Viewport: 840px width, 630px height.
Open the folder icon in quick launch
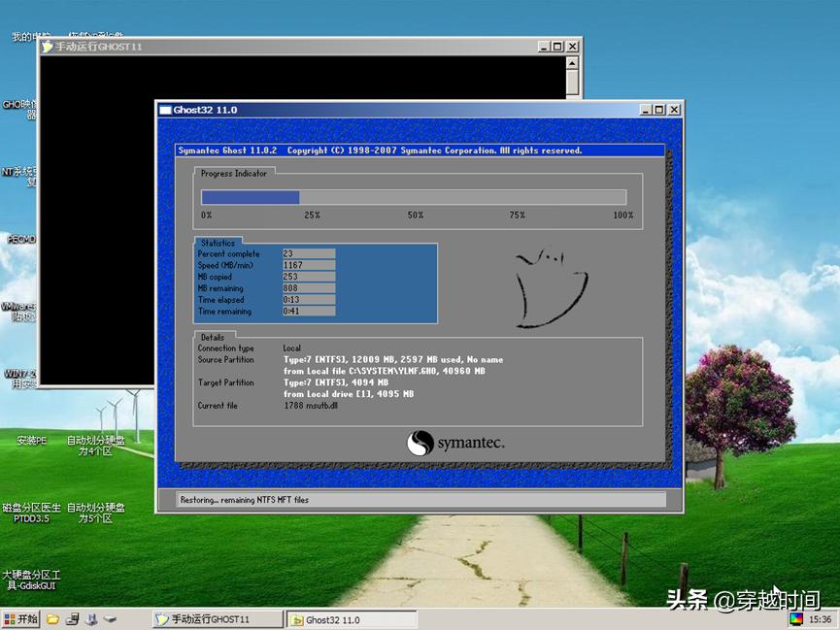(x=51, y=618)
